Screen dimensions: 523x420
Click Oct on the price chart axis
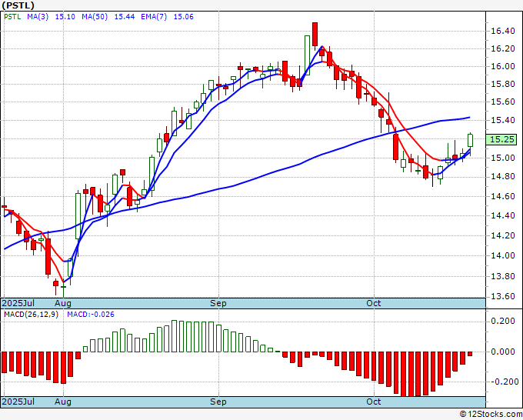(x=373, y=303)
